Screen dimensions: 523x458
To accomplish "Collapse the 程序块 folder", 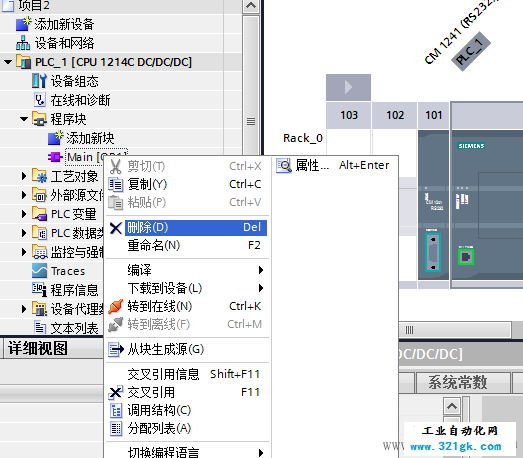I will tap(24, 119).
